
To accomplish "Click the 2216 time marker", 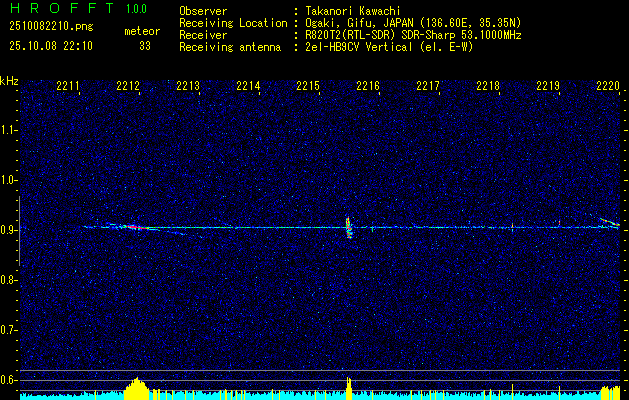I will coord(368,85).
